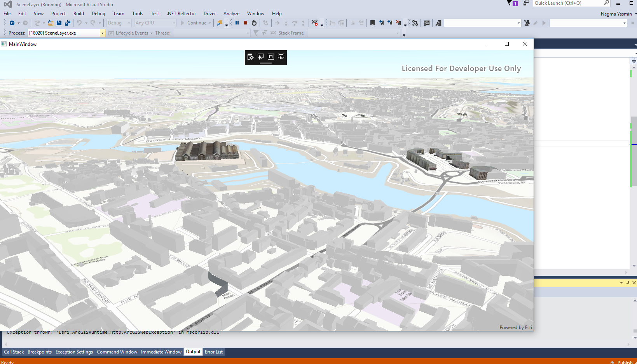Click the Continue debugging button
Screen dimensions: 637x364
coord(194,23)
